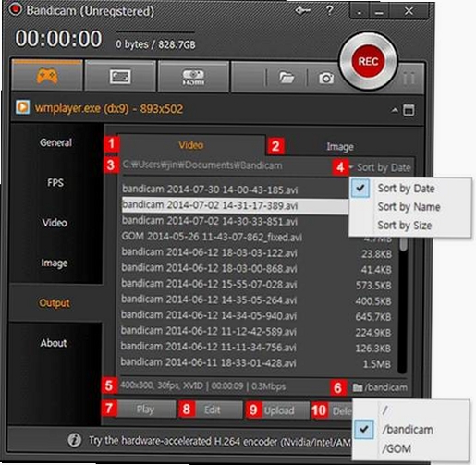
Task: Choose Sort by Name in sort menu
Action: tap(409, 207)
